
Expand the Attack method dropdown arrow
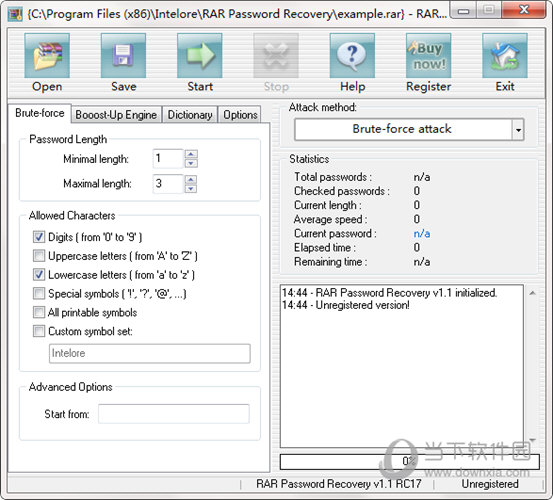point(518,130)
